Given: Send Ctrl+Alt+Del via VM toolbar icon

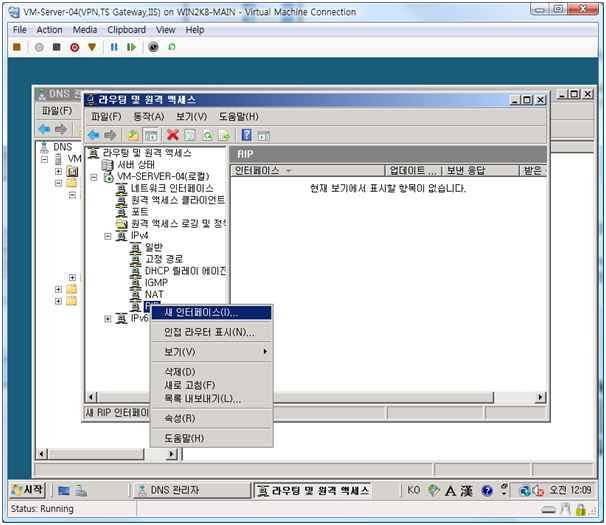Looking at the screenshot, I should click(x=17, y=47).
